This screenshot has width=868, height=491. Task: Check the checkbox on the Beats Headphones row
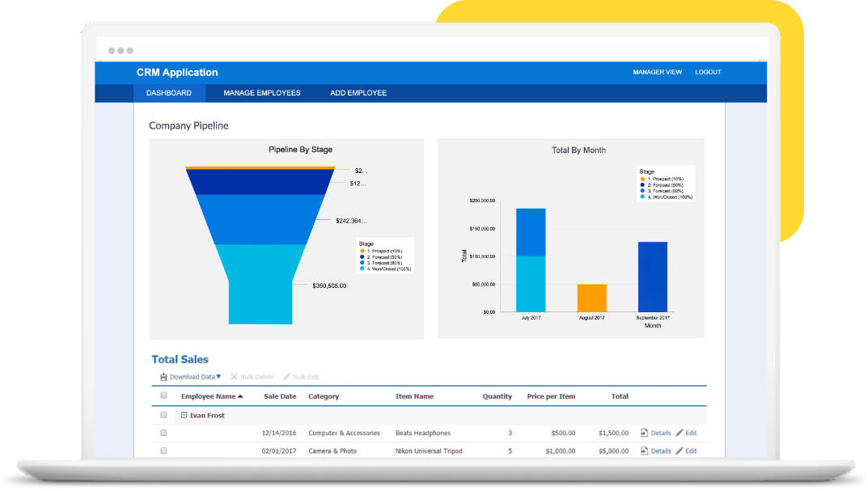(163, 432)
